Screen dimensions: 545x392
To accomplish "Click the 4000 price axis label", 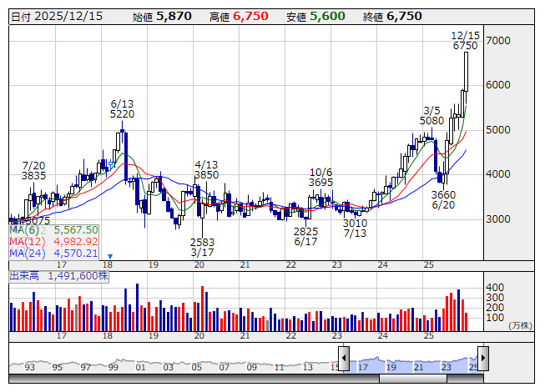I will tap(498, 174).
